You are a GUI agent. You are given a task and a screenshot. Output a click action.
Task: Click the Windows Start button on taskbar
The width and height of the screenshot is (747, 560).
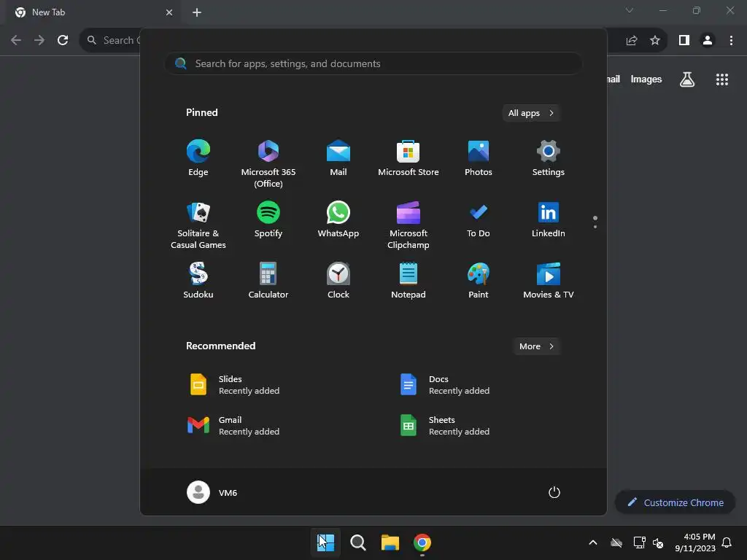[x=326, y=542]
